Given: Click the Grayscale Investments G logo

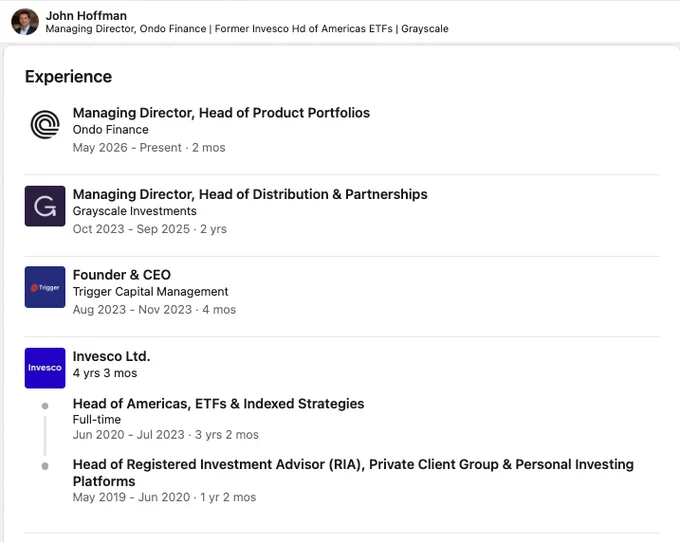Looking at the screenshot, I should coord(45,206).
